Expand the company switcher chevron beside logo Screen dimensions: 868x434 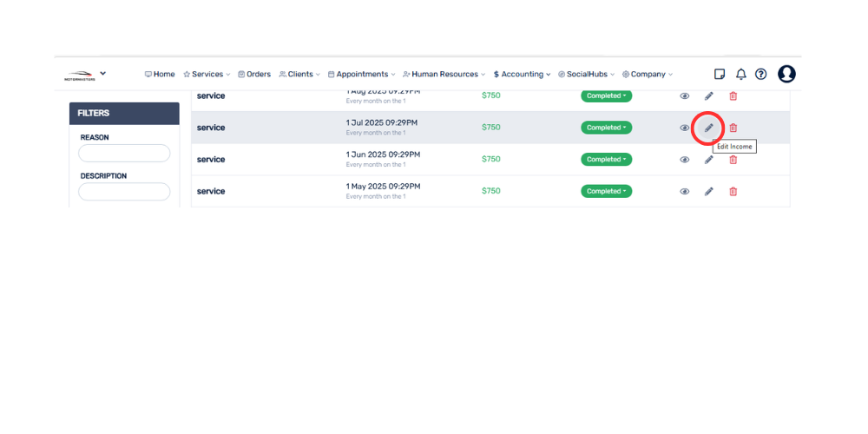click(103, 74)
